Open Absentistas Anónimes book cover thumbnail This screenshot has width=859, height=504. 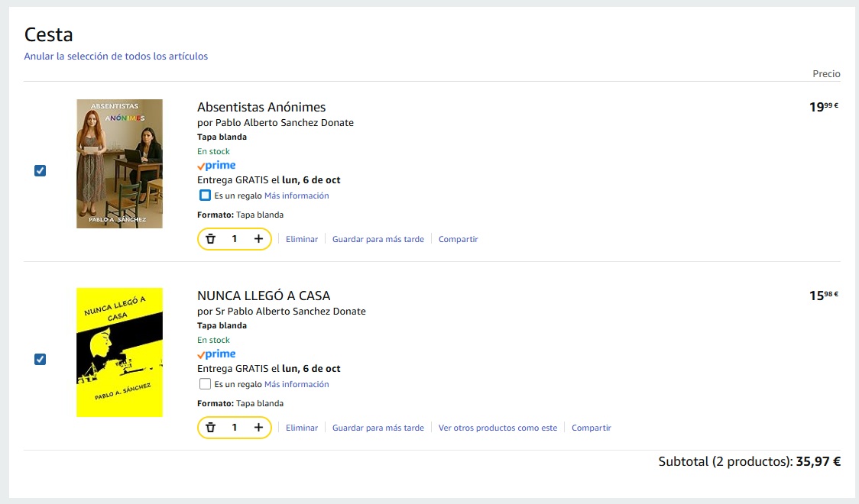(119, 163)
